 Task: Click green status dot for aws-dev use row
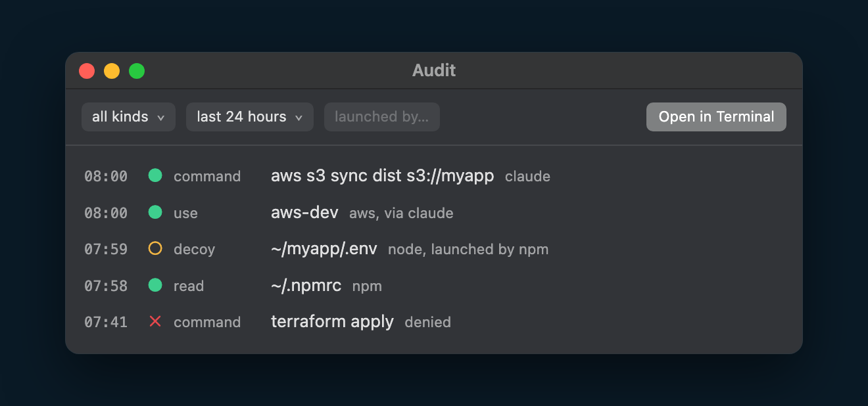click(155, 212)
